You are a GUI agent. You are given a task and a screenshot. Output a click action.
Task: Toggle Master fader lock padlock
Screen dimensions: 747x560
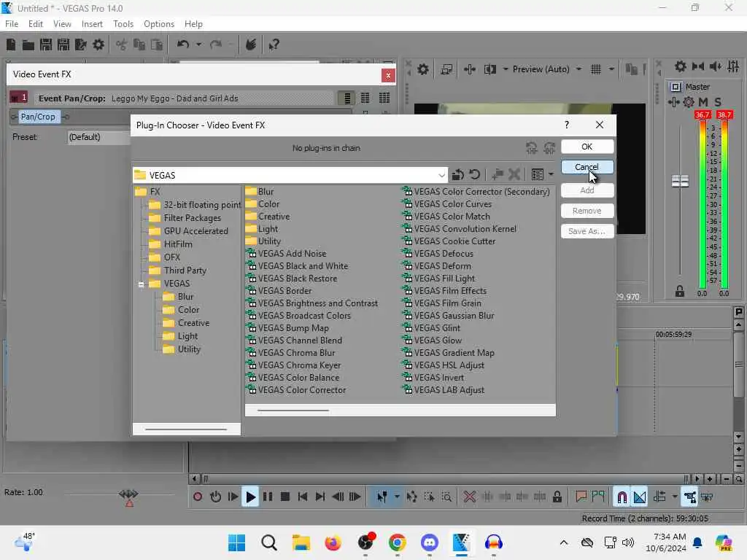tap(680, 292)
